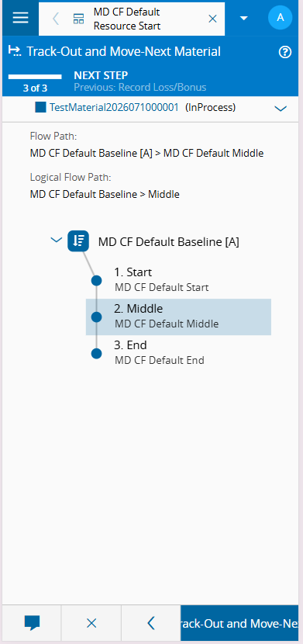The width and height of the screenshot is (303, 644).
Task: Go back with bottom chevron icon
Action: [x=151, y=623]
